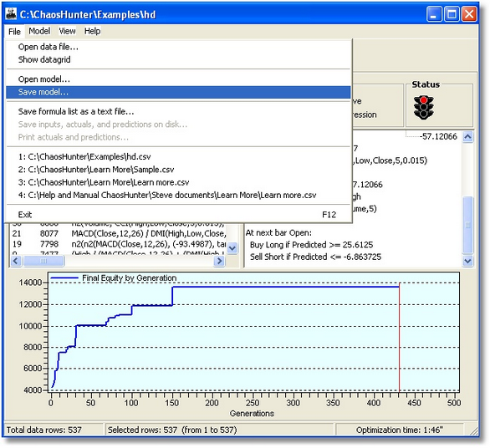Click the Generations axis label
This screenshot has height=448, width=490.
click(x=252, y=414)
